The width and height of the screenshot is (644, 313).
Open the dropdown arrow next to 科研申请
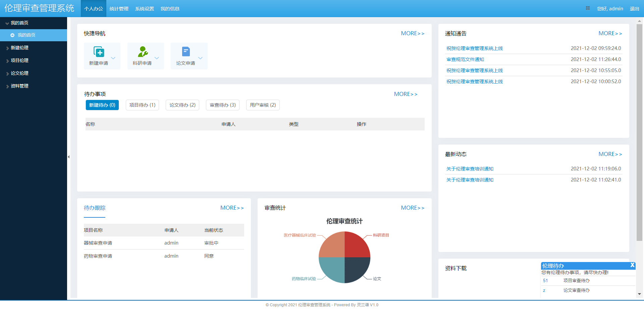(x=157, y=58)
